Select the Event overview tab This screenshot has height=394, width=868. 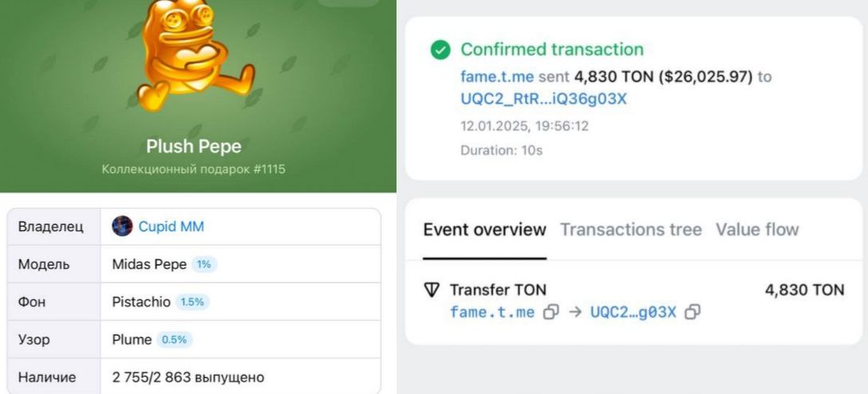click(484, 229)
